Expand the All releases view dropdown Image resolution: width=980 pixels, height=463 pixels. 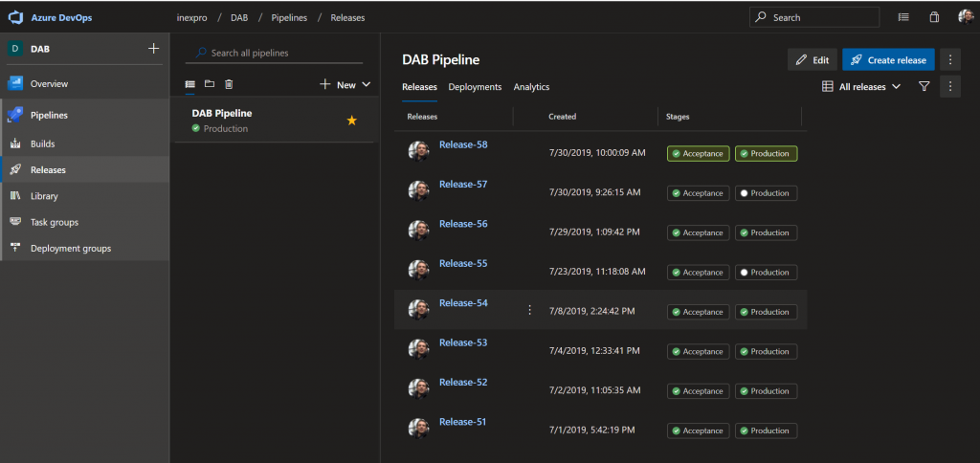860,87
